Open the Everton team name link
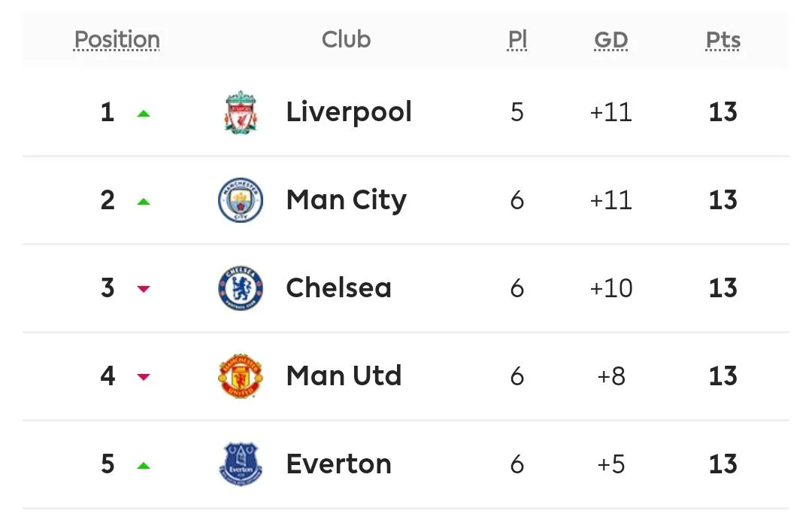 338,464
